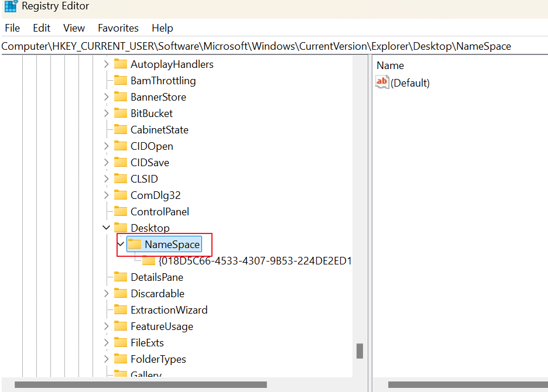Select the ControlPanel folder icon

coord(121,211)
